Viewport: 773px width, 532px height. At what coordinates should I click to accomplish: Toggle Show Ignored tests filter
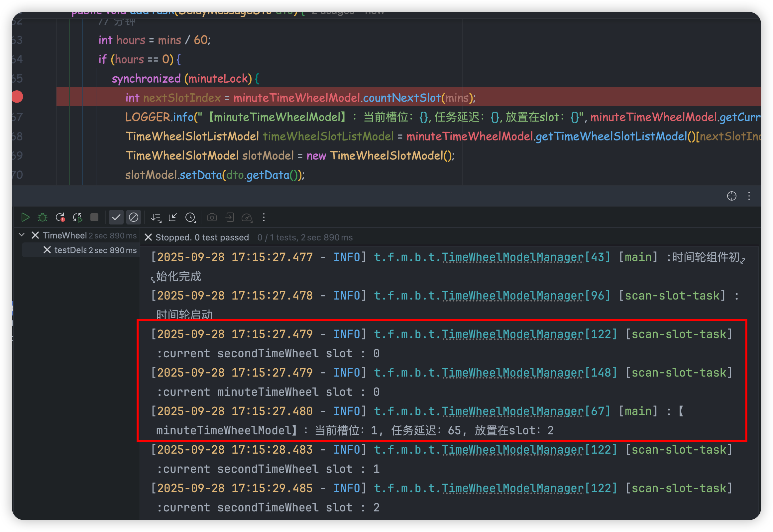pyautogui.click(x=134, y=217)
